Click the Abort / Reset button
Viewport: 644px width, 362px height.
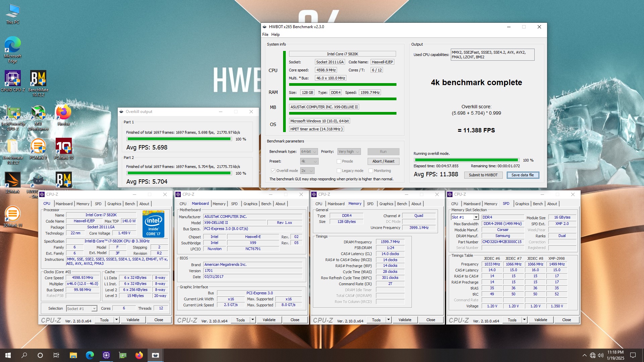coord(383,161)
